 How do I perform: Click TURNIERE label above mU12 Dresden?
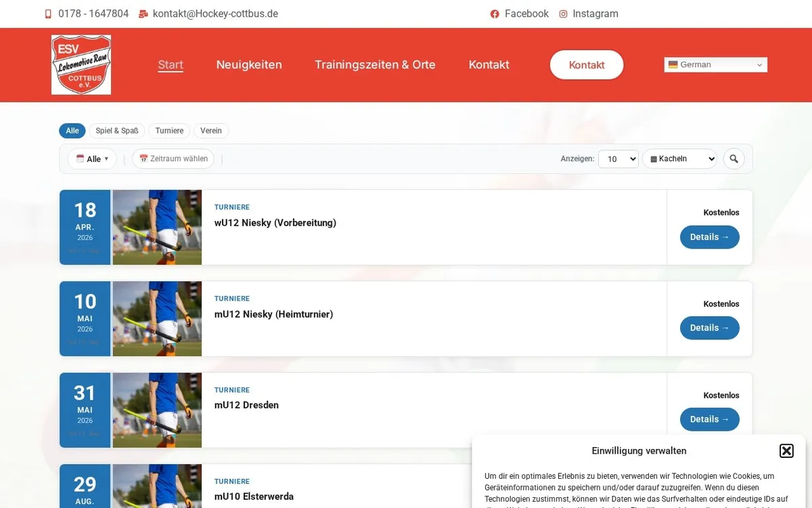tap(232, 390)
